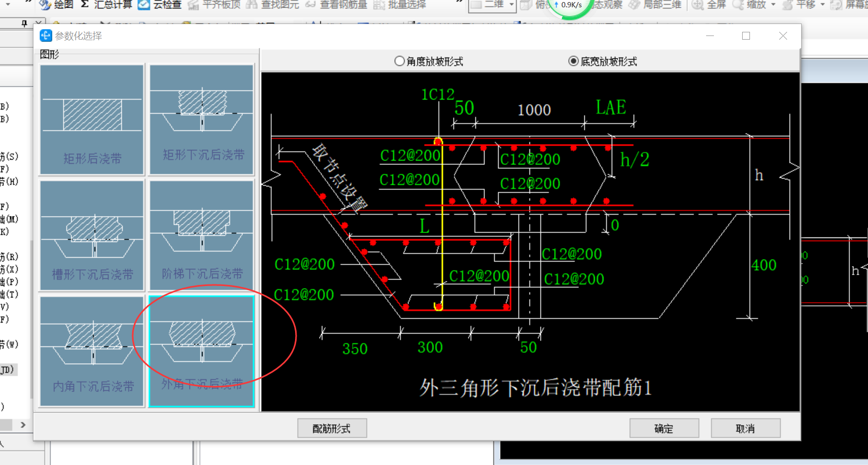The image size is (868, 465).
Task: Select the 内角下沉后浇带 thumbnail
Action: coord(92,351)
